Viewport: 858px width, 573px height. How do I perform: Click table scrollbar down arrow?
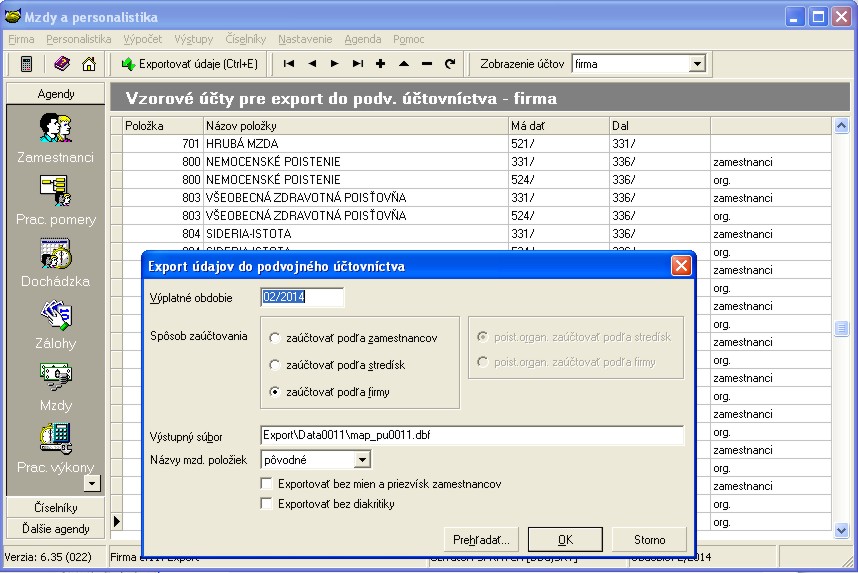coord(842,530)
